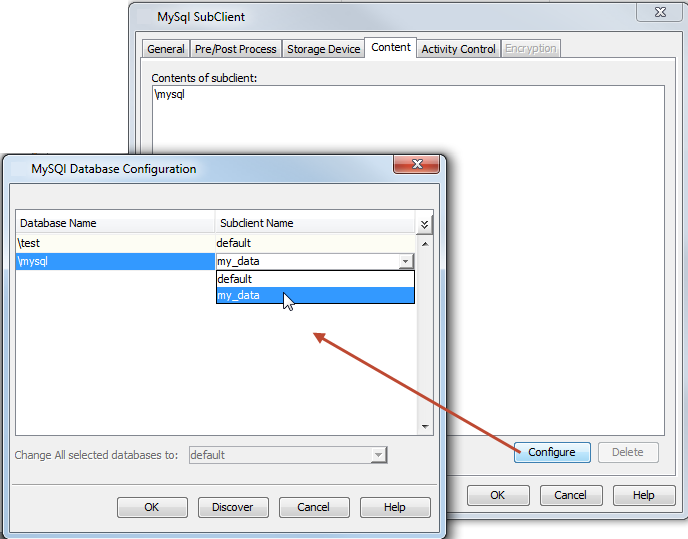688x539 pixels.
Task: Select the Activity Control tab
Action: 458,49
